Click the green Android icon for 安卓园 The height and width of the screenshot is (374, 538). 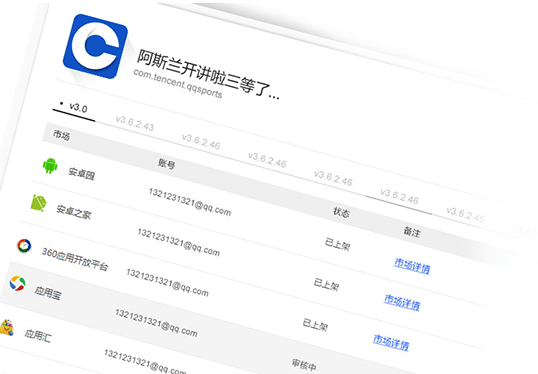click(x=50, y=166)
